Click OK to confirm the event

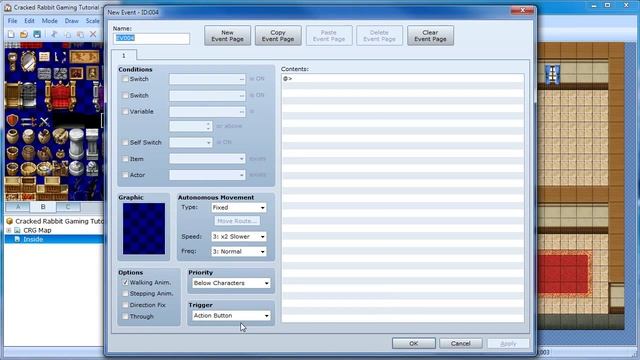(x=413, y=343)
